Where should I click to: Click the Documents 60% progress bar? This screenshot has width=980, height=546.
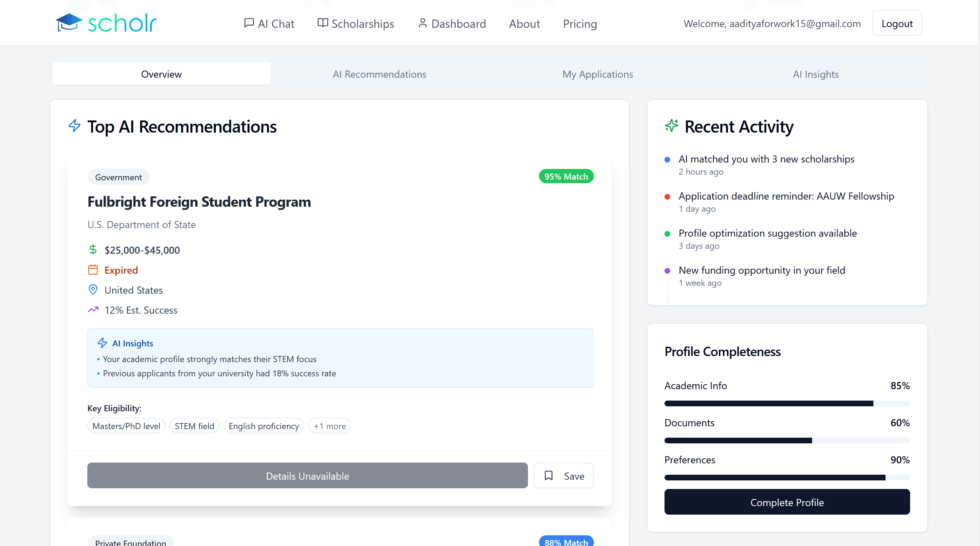[x=787, y=440]
